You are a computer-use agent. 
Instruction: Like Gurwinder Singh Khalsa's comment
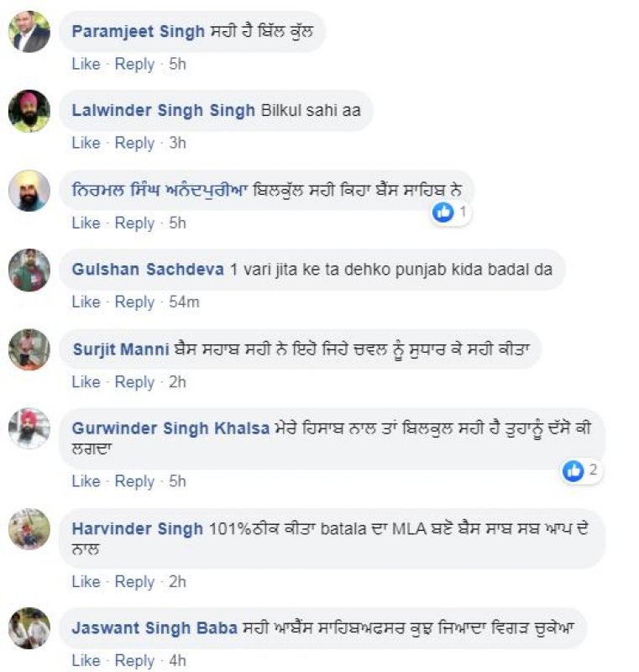[86, 480]
